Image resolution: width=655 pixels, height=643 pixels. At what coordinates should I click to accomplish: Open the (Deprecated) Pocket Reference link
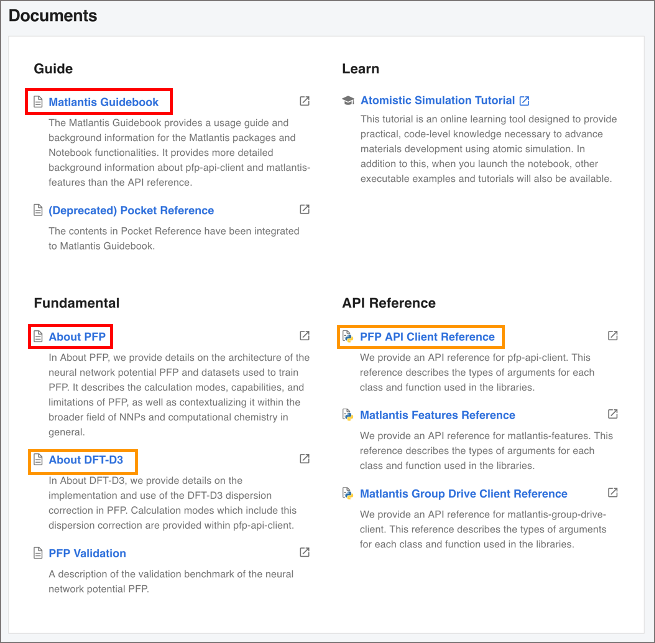point(131,210)
